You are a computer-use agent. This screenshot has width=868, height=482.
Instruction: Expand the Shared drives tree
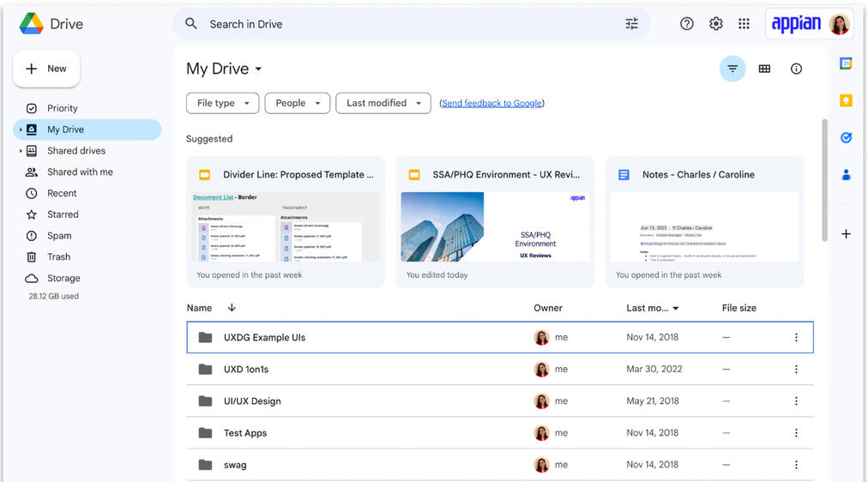coord(21,151)
